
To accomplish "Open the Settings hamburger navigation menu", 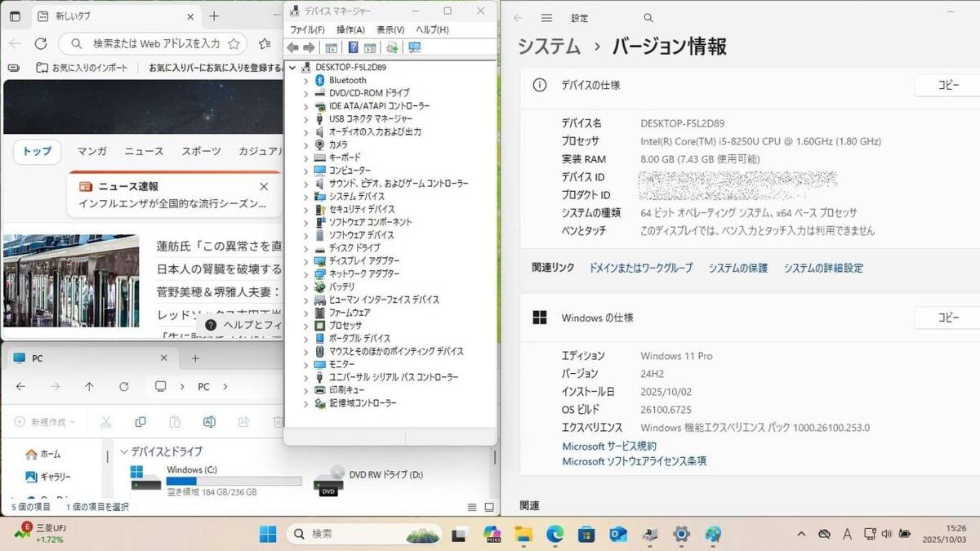I will pos(546,18).
